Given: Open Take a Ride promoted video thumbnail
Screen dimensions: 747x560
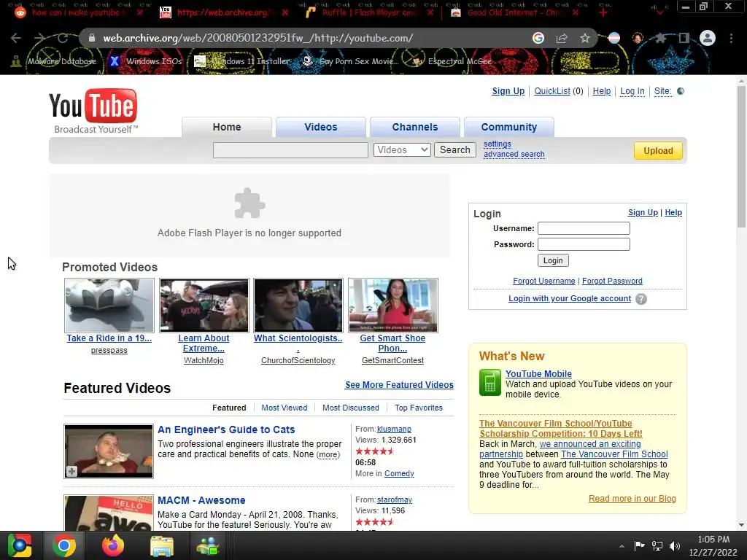Looking at the screenshot, I should tap(109, 306).
